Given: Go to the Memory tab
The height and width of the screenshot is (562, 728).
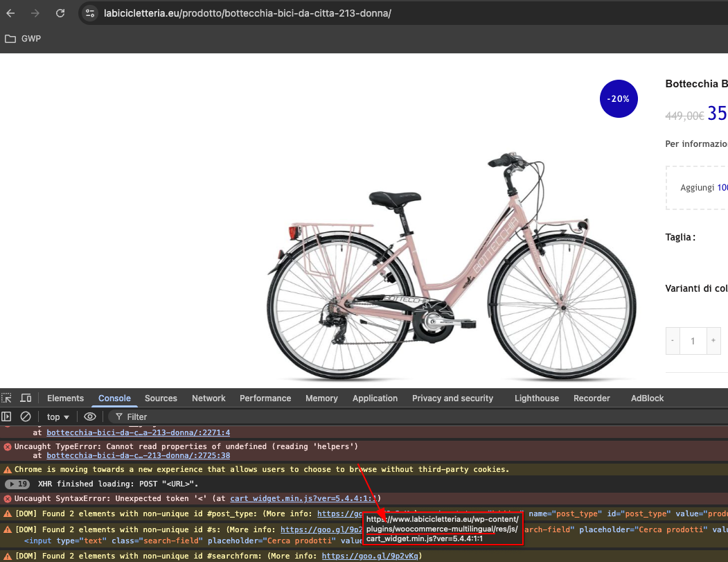Looking at the screenshot, I should (322, 398).
